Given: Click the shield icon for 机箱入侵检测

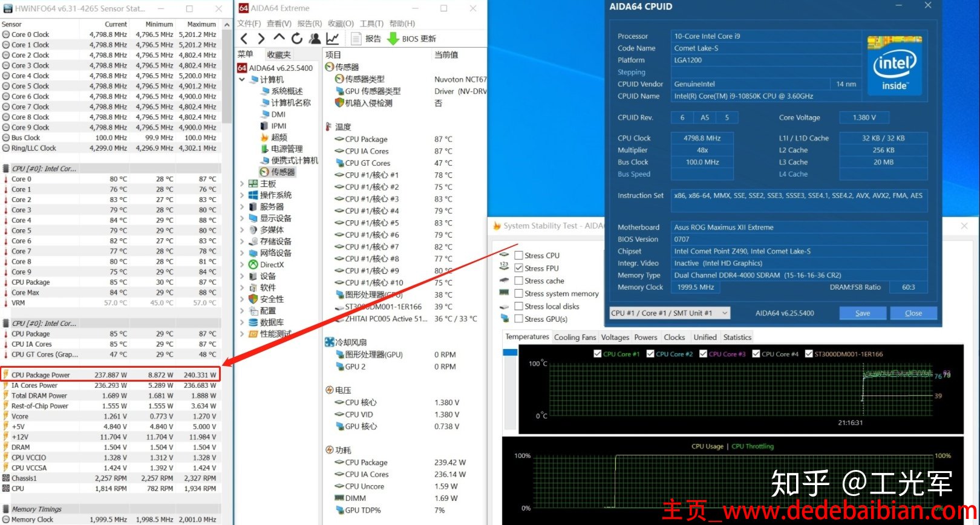Looking at the screenshot, I should [x=339, y=103].
